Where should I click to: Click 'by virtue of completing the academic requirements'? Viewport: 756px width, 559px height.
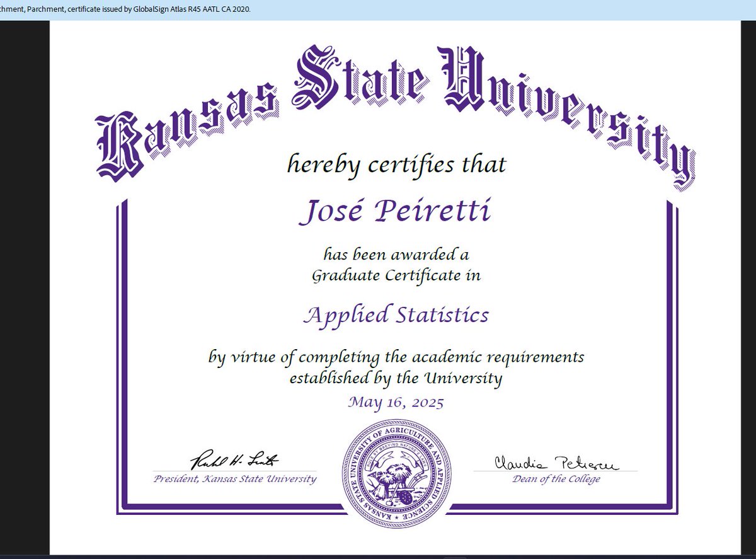click(x=396, y=358)
